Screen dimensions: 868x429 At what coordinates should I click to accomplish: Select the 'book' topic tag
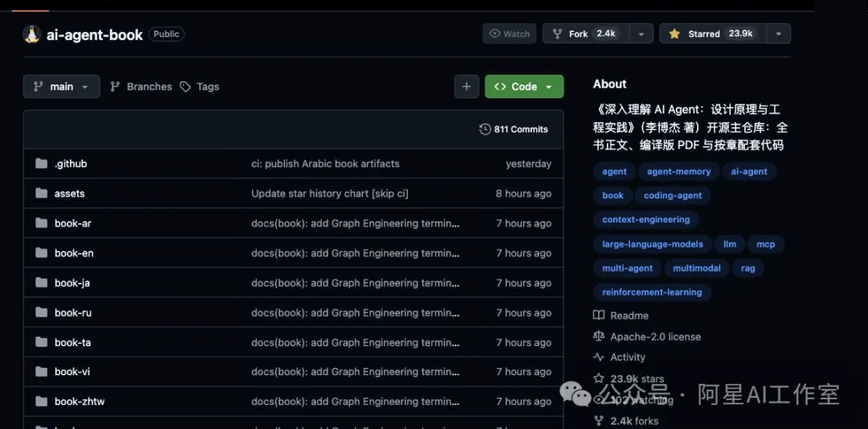(x=612, y=195)
